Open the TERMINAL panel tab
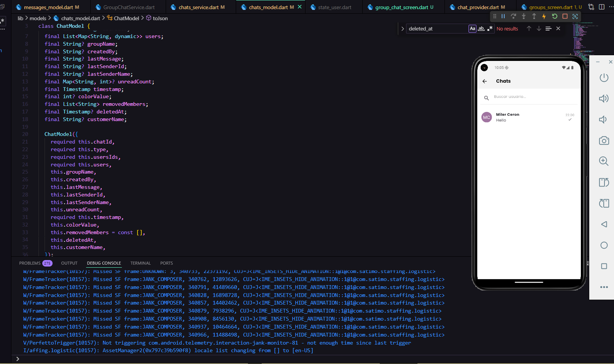Image resolution: width=614 pixels, height=364 pixels. pos(141,263)
